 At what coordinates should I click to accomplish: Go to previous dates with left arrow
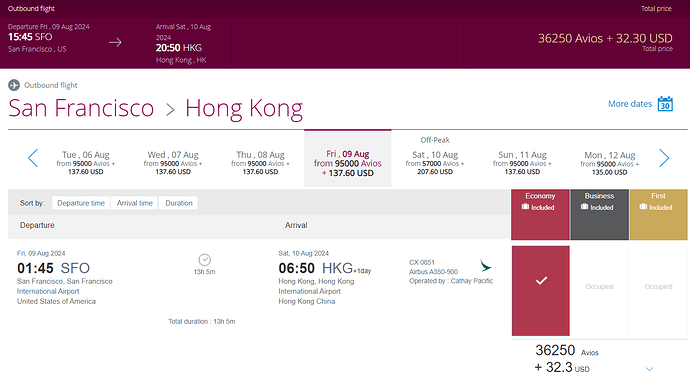click(x=33, y=158)
